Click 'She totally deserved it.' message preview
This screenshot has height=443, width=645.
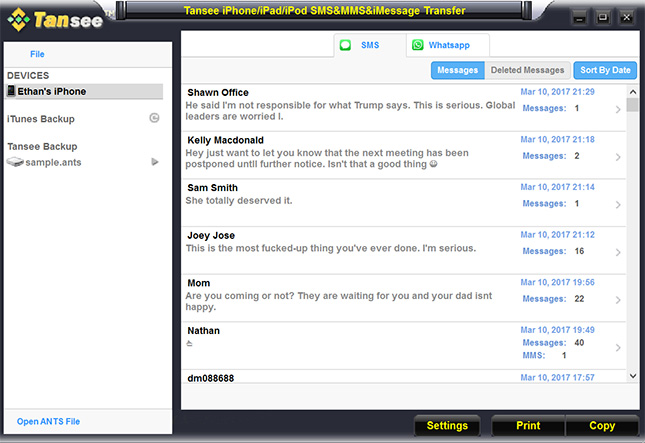pos(239,201)
